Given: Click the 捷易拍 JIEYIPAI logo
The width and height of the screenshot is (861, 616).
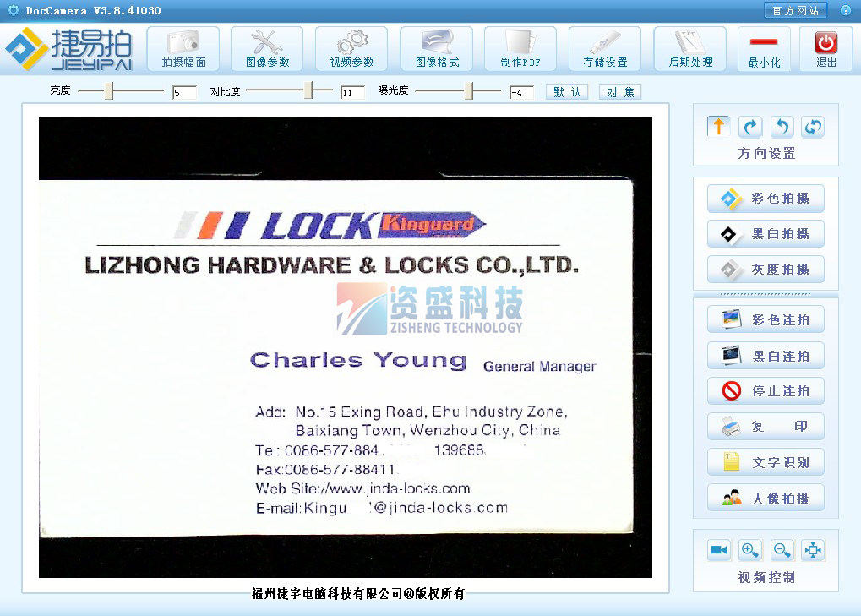Looking at the screenshot, I should pyautogui.click(x=69, y=49).
